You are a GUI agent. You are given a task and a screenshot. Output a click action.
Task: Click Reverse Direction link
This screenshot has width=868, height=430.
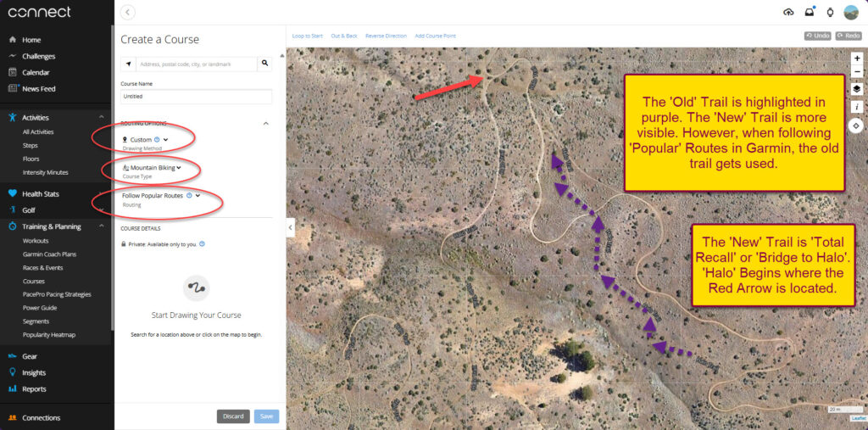point(386,36)
